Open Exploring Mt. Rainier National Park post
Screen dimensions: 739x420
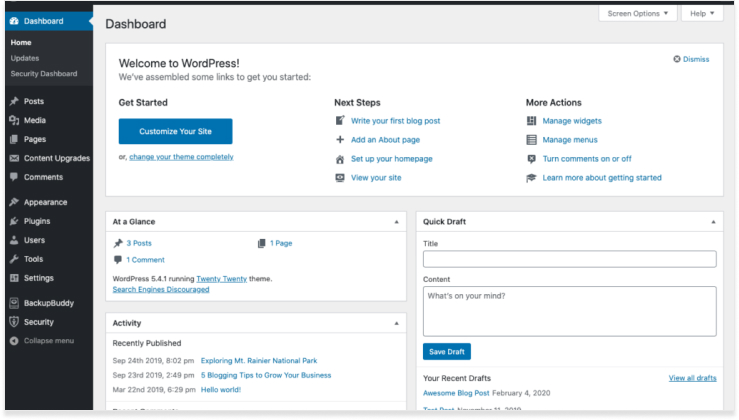259,361
